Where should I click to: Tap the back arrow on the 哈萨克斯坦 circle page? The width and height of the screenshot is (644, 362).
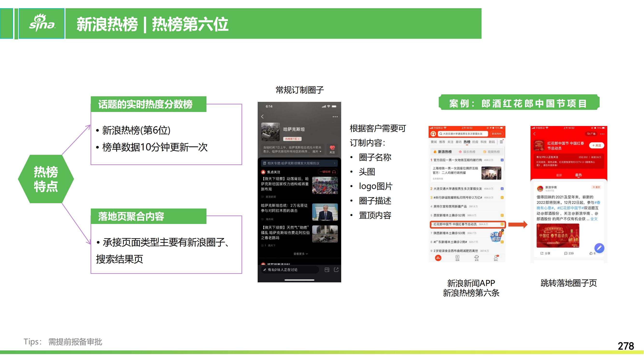(262, 116)
